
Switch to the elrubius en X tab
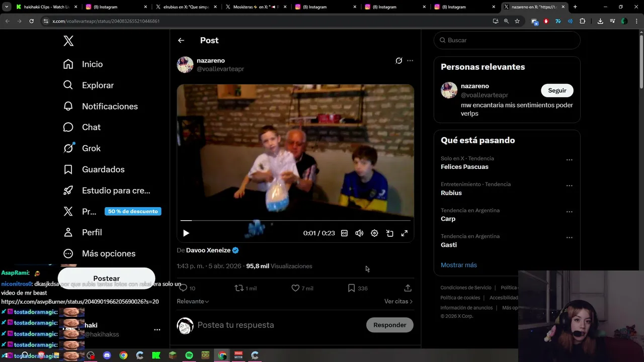(186, 7)
